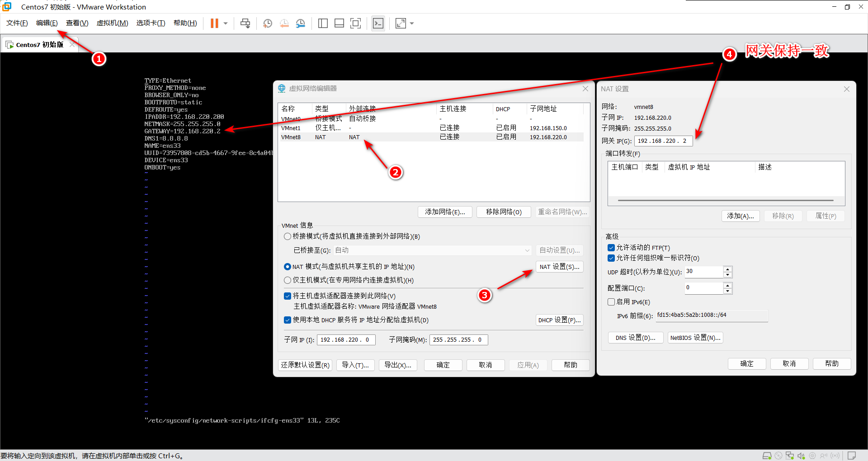Toggle 允许活动的 FTP checkbox
Viewport: 868px width, 461px height.
pos(611,248)
